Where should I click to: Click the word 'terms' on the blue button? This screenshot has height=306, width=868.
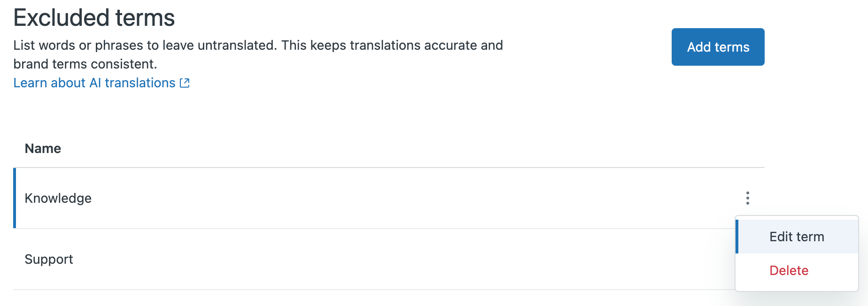(x=732, y=47)
